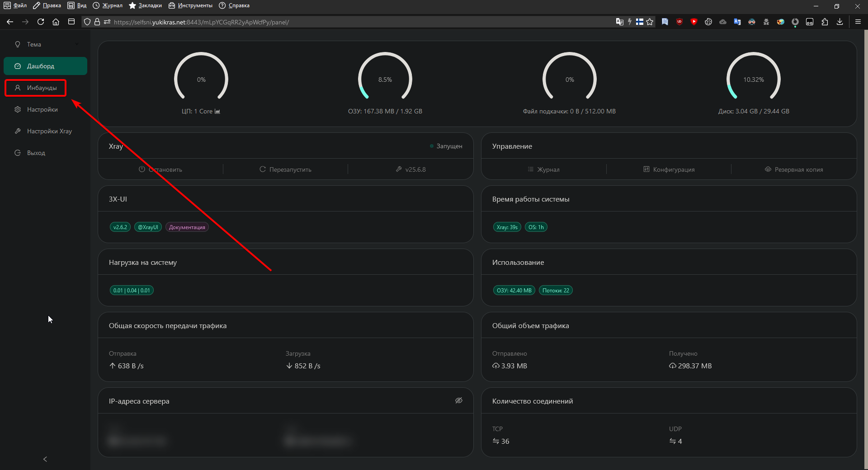Open the Configuration in Management panel
Image resolution: width=868 pixels, height=470 pixels.
tap(669, 169)
